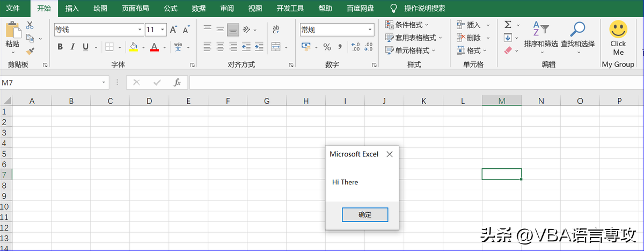Screen dimensions: 644x251
Task: Click the yellow fill color button
Action: tap(133, 47)
